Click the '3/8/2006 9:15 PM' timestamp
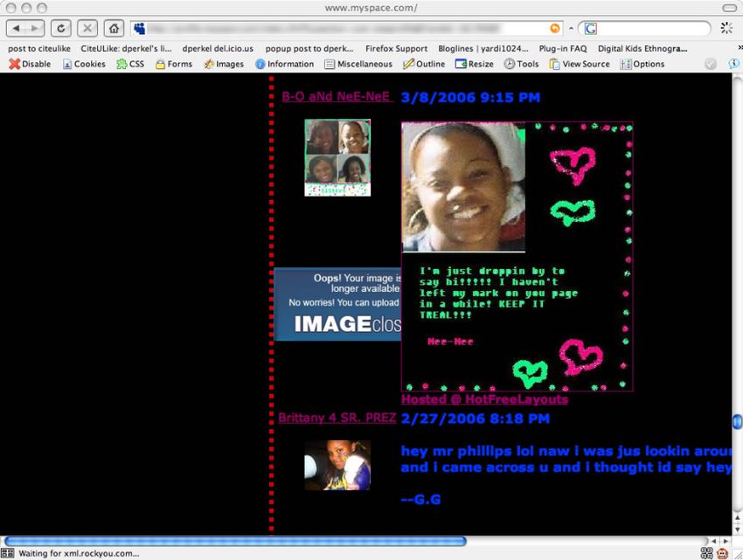The height and width of the screenshot is (560, 743). [470, 98]
